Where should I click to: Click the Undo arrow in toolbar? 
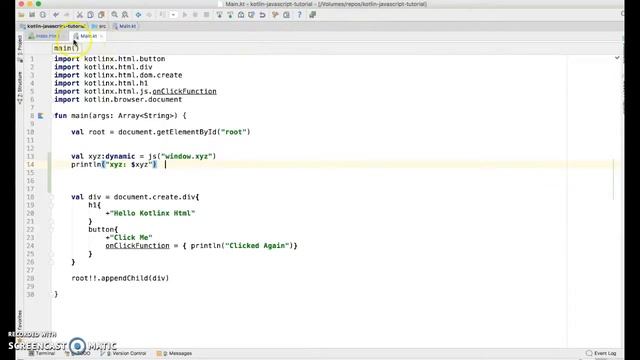pos(56,15)
